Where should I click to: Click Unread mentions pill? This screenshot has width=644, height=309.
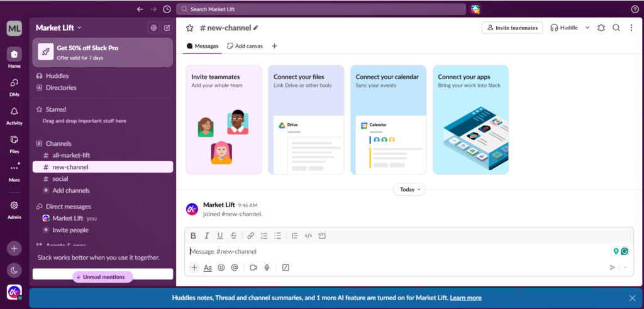pyautogui.click(x=103, y=277)
